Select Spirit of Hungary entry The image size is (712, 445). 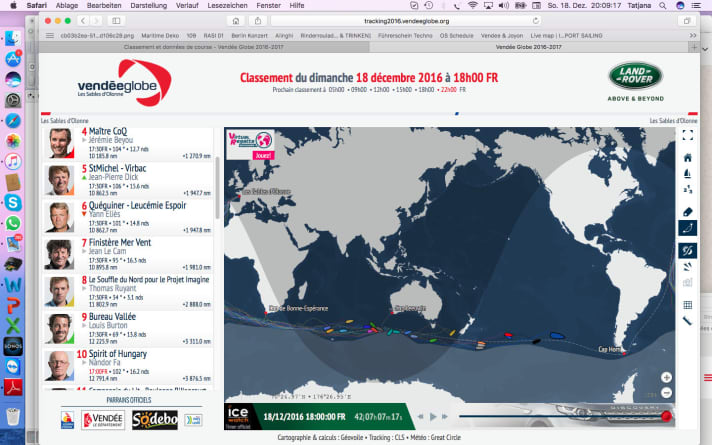pyautogui.click(x=128, y=366)
